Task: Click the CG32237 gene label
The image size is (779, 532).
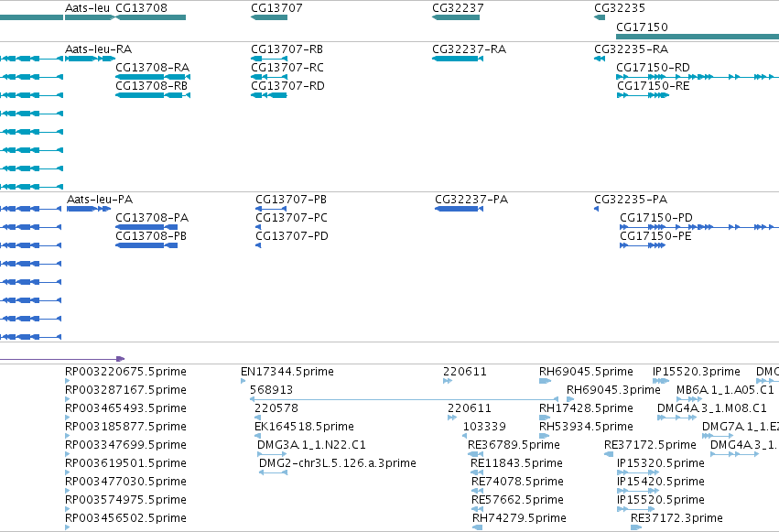Action: [x=458, y=8]
